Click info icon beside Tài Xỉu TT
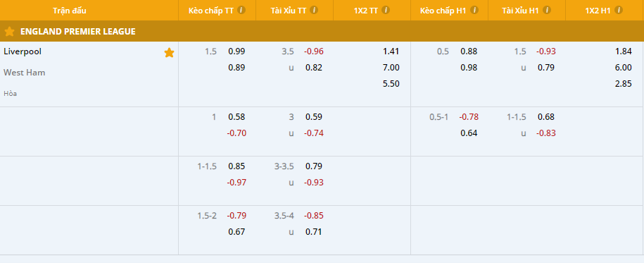This screenshot has height=263, width=644. click(314, 11)
